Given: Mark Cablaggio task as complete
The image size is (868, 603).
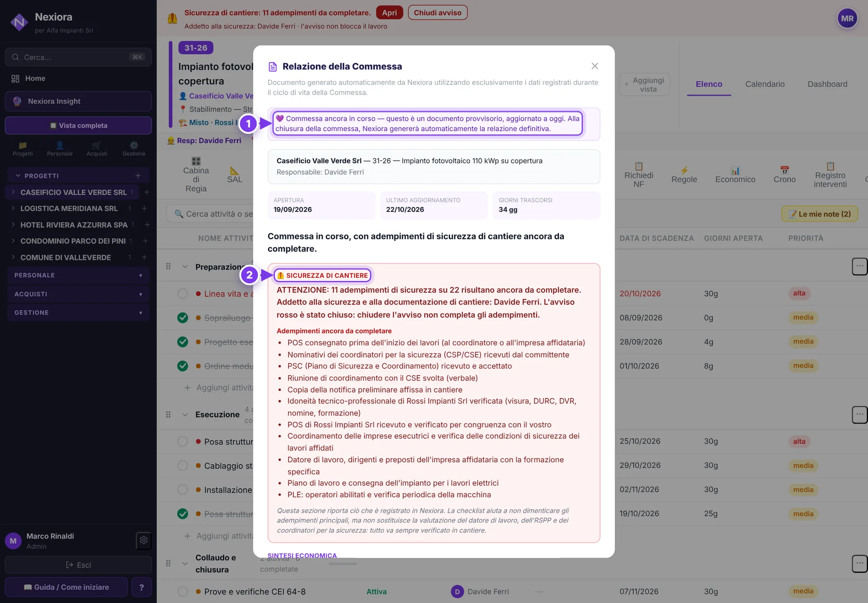Looking at the screenshot, I should point(183,466).
